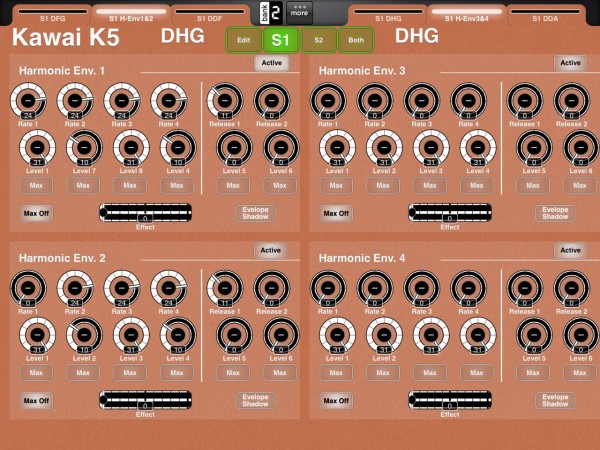This screenshot has width=600, height=450.
Task: Click Max Off in Harmonic Env. 2
Action: (36, 401)
